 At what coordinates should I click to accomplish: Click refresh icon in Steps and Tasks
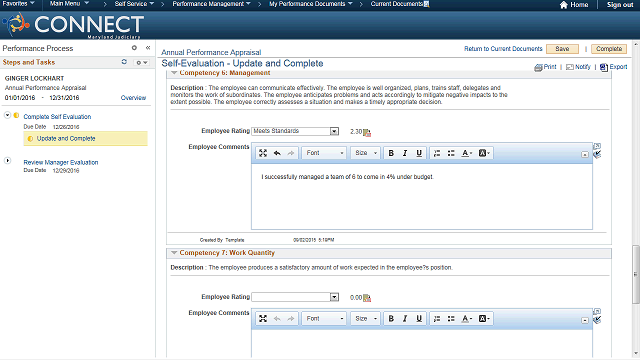pyautogui.click(x=124, y=62)
